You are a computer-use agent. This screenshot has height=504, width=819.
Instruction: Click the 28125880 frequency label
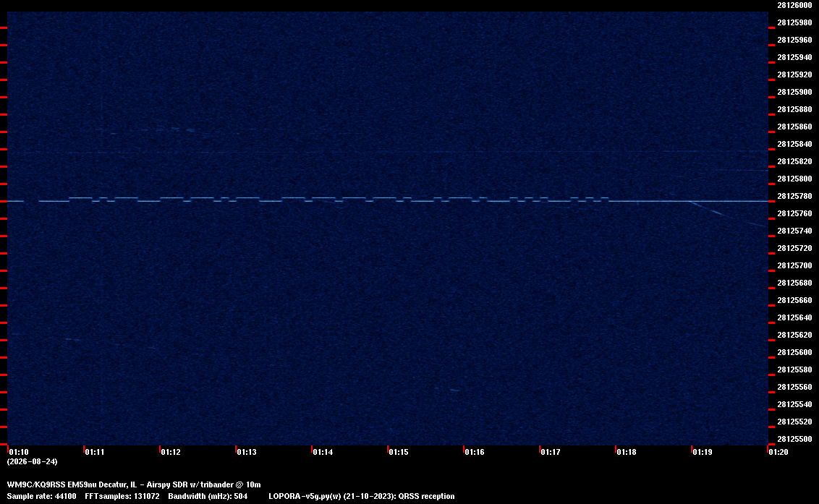(794, 109)
